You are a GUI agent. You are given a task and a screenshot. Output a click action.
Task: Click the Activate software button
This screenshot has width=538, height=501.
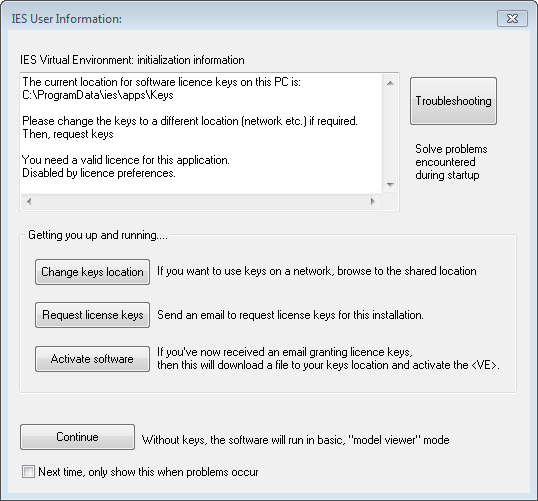point(92,359)
